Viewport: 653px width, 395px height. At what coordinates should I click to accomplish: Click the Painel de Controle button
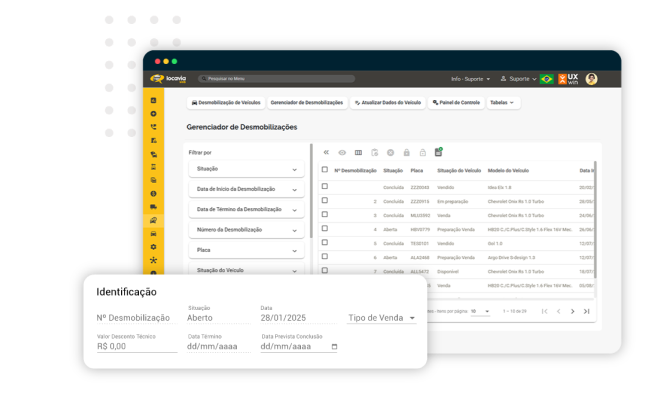coord(456,102)
